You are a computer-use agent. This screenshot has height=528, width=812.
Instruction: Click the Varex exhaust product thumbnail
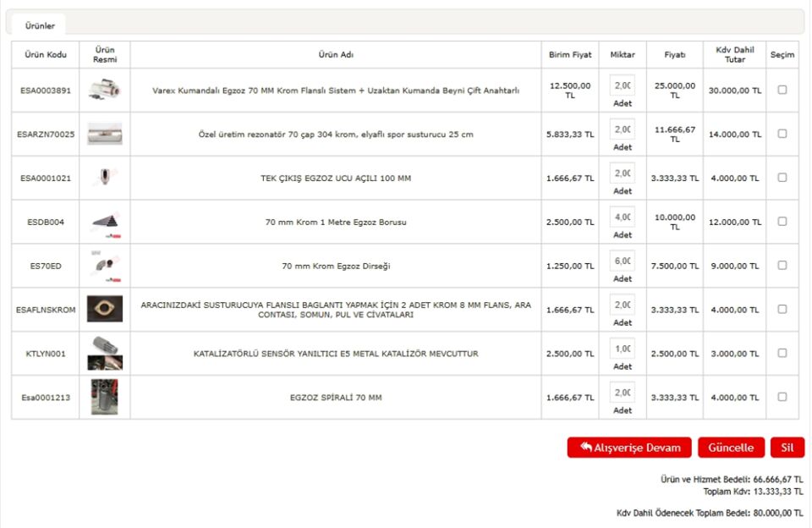(x=105, y=90)
